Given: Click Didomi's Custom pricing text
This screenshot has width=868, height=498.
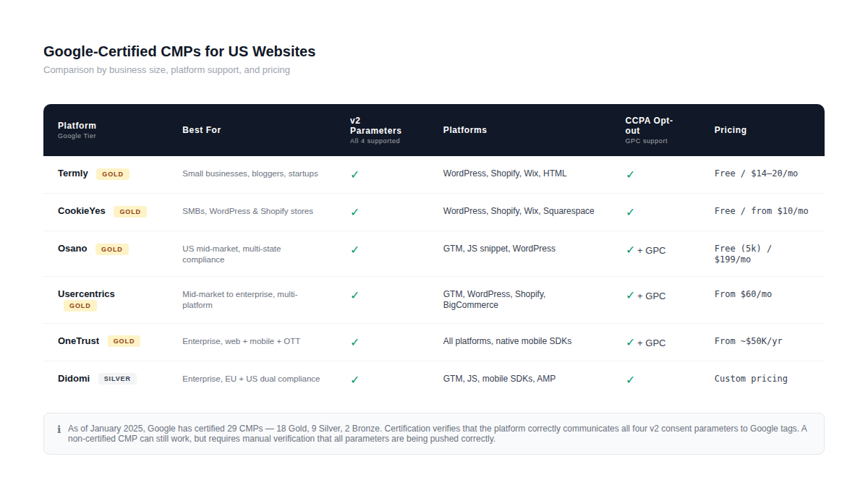Looking at the screenshot, I should (x=750, y=379).
